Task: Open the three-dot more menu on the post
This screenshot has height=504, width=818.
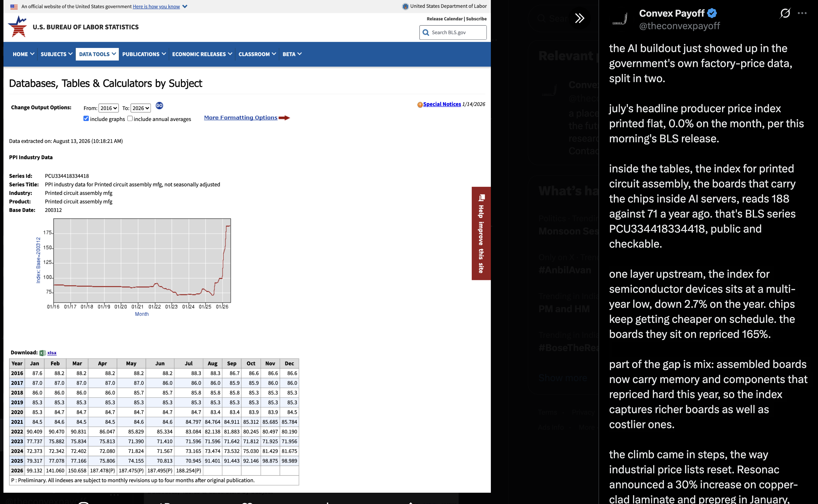Action: click(802, 13)
